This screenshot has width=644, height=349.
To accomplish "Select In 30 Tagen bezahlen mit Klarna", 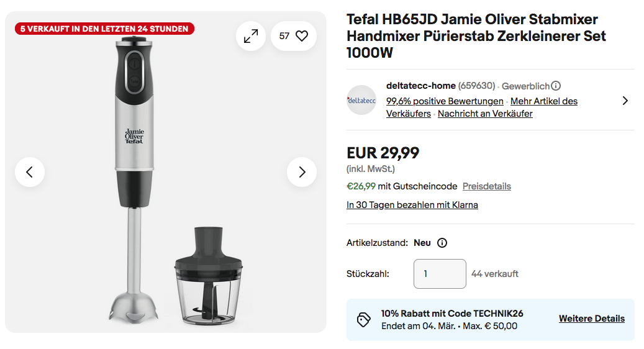I will point(412,205).
